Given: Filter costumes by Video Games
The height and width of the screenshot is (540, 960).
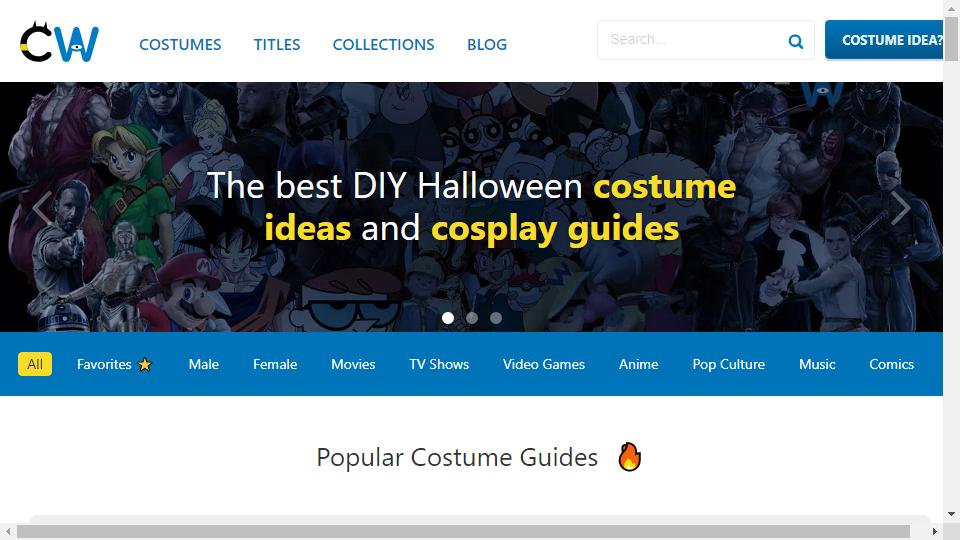Looking at the screenshot, I should tap(544, 364).
